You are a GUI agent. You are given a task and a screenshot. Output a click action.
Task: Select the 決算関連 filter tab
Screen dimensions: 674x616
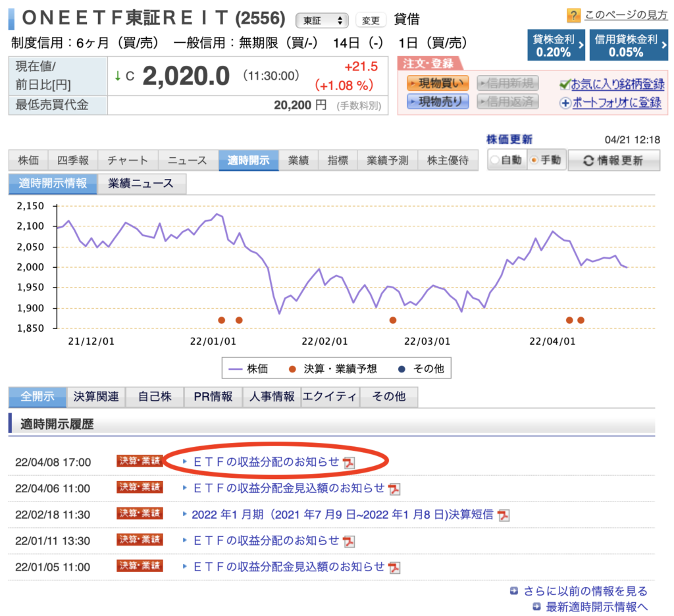(96, 396)
